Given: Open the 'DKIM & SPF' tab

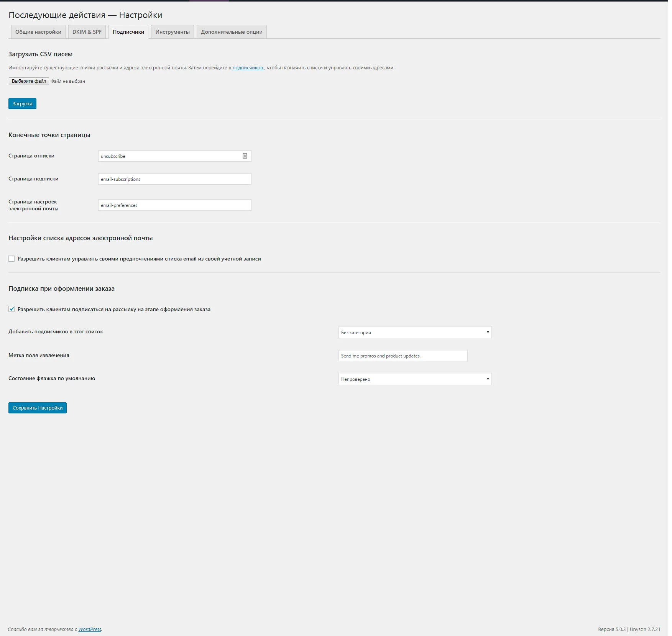Looking at the screenshot, I should click(x=87, y=32).
